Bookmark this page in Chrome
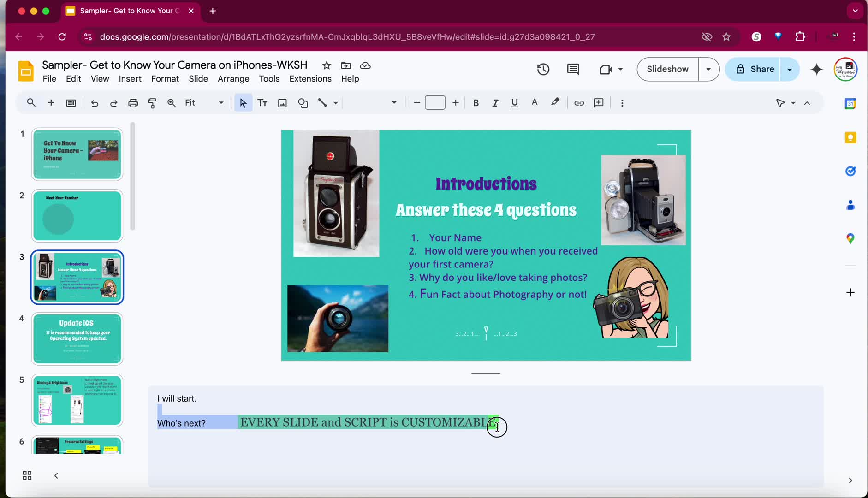Viewport: 868px width, 498px height. 726,37
